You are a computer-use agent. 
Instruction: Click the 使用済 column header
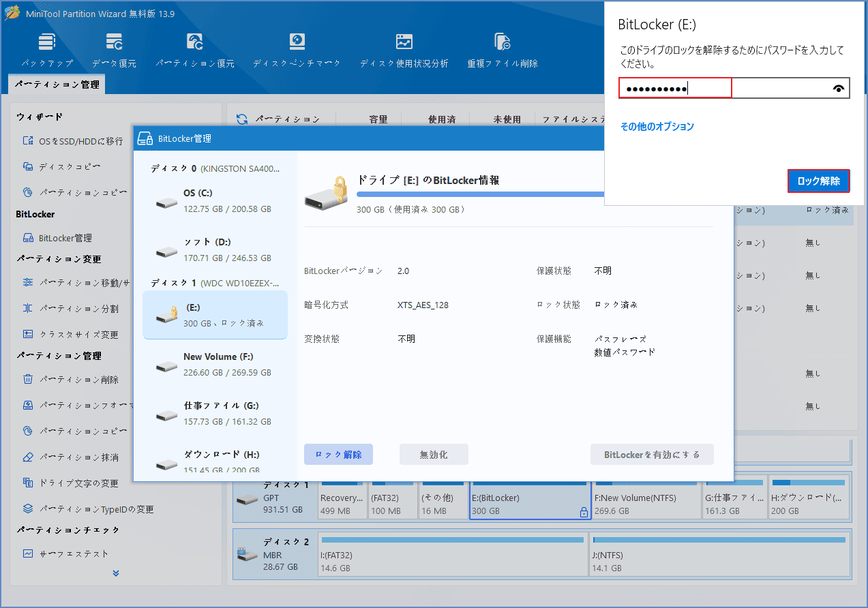[442, 119]
